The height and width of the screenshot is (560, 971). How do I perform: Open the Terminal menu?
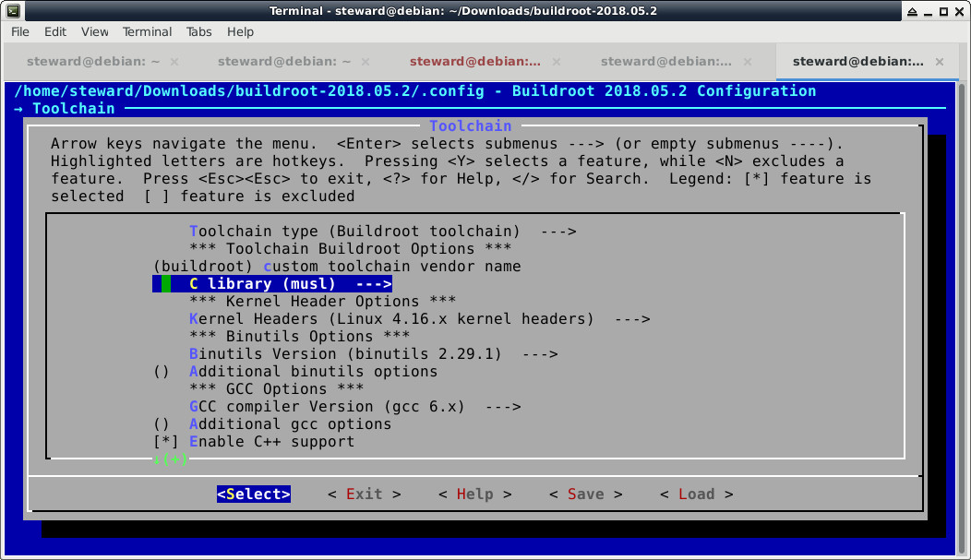pos(147,31)
